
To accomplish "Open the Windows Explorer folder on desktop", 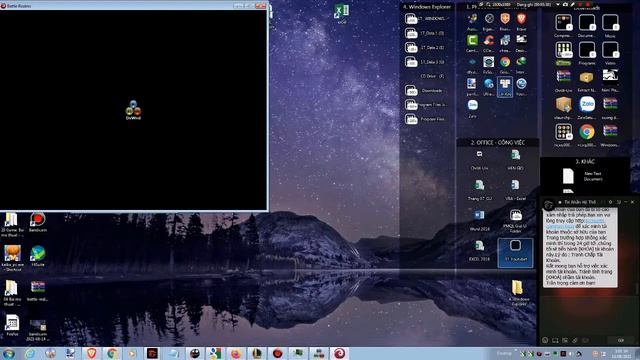I will [518, 293].
